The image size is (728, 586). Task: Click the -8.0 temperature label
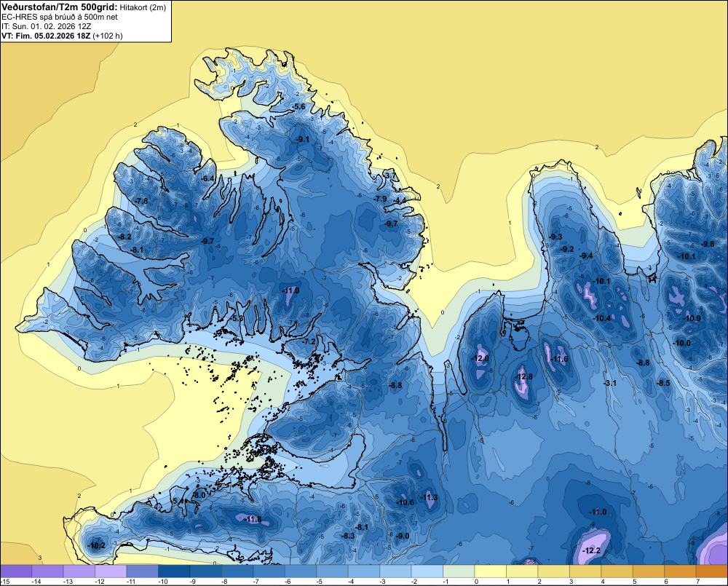[199, 496]
